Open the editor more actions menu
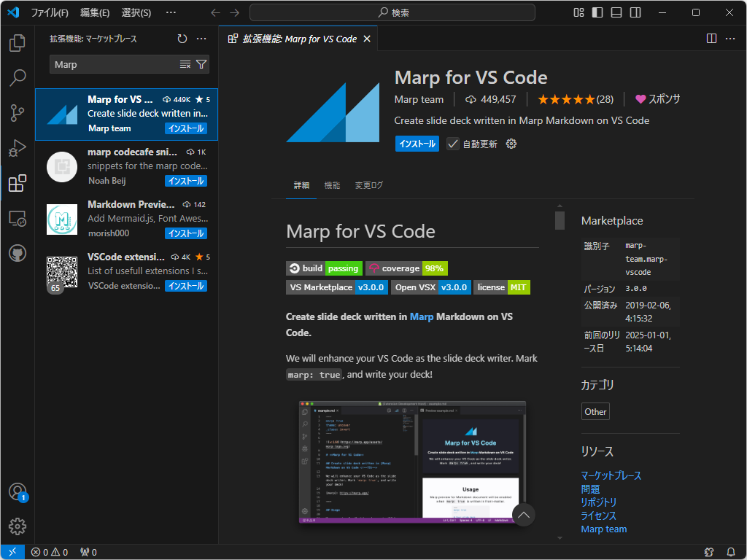The width and height of the screenshot is (747, 560). tap(731, 38)
